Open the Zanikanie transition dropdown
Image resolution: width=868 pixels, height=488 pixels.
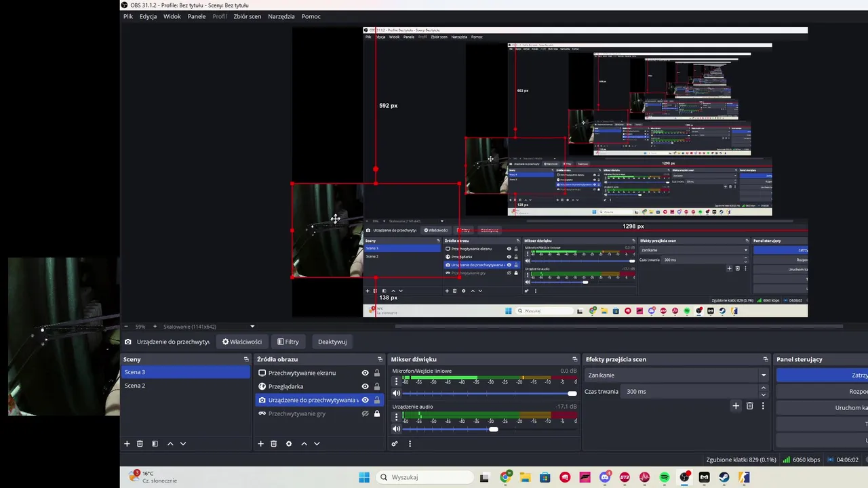click(677, 375)
